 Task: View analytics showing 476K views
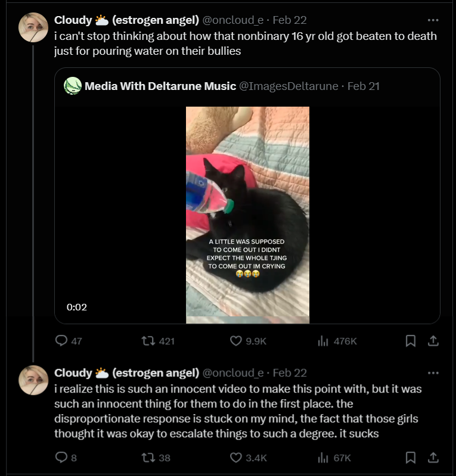click(323, 341)
